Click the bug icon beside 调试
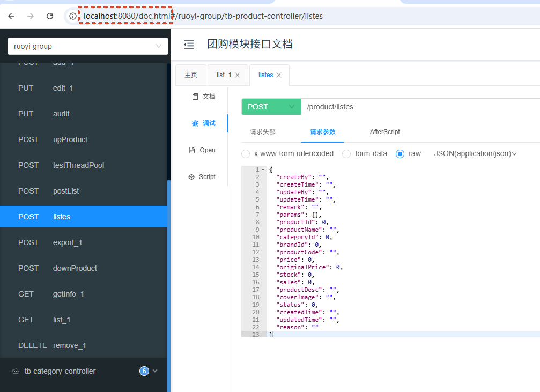This screenshot has width=540, height=392. [x=195, y=123]
